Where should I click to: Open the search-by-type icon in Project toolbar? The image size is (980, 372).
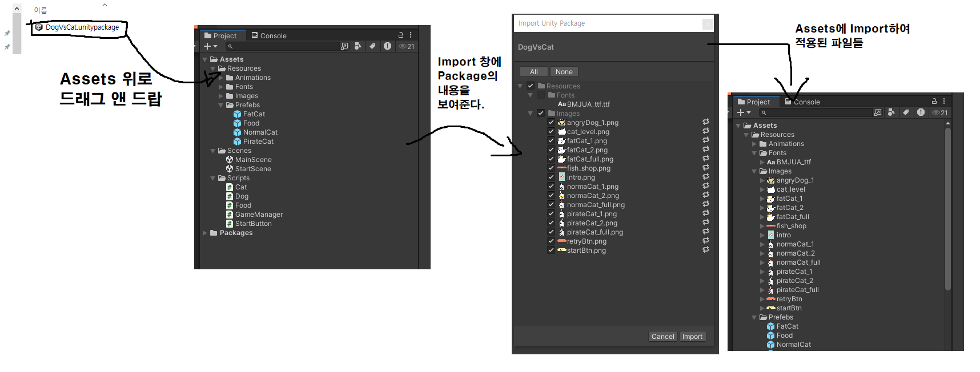pyautogui.click(x=358, y=46)
